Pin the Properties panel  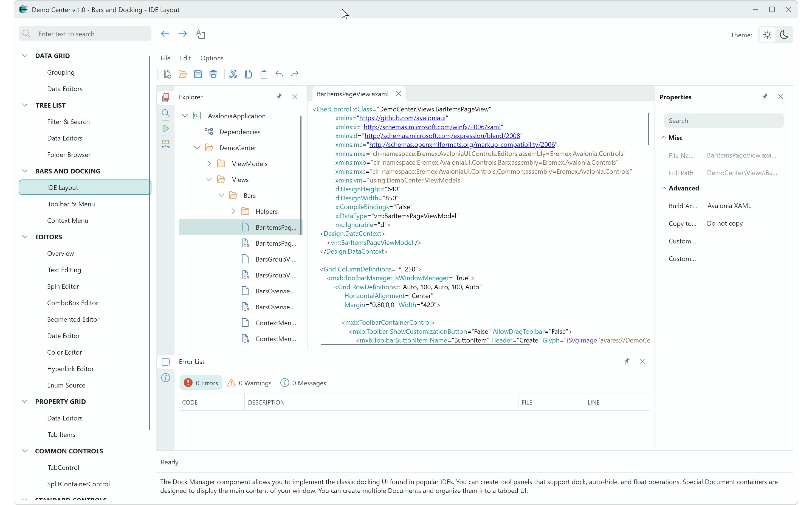(765, 97)
